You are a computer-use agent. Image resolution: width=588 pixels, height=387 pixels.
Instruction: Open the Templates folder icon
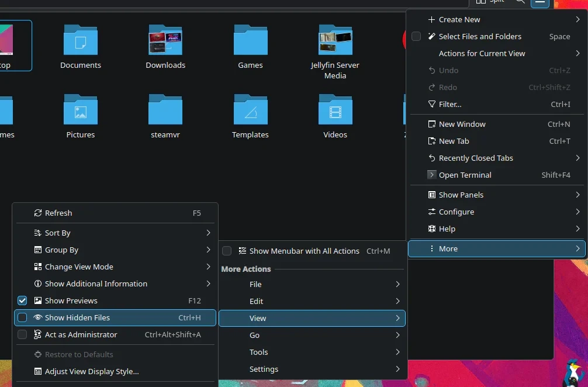pos(251,109)
